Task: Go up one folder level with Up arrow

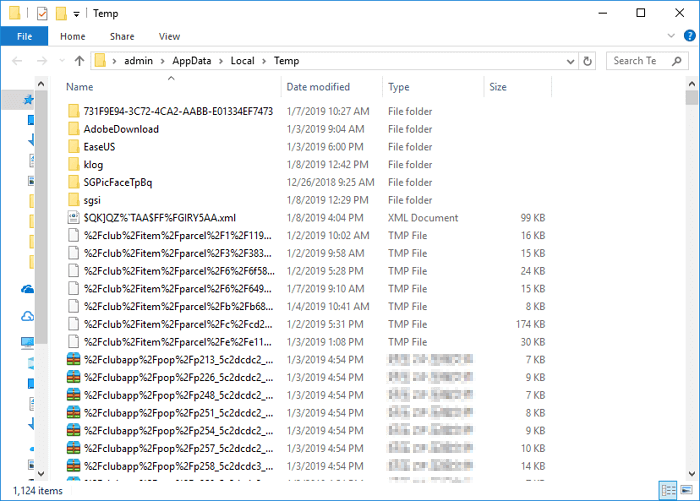Action: coord(79,61)
